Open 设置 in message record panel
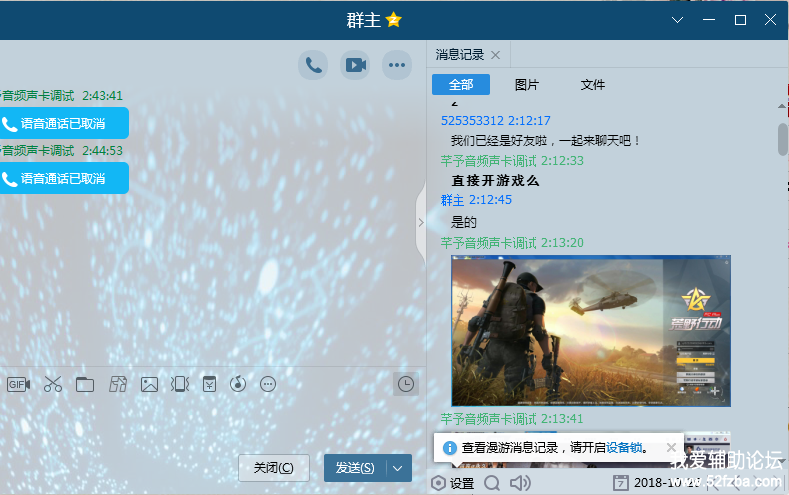Screen dimensions: 789x495 coord(452,483)
